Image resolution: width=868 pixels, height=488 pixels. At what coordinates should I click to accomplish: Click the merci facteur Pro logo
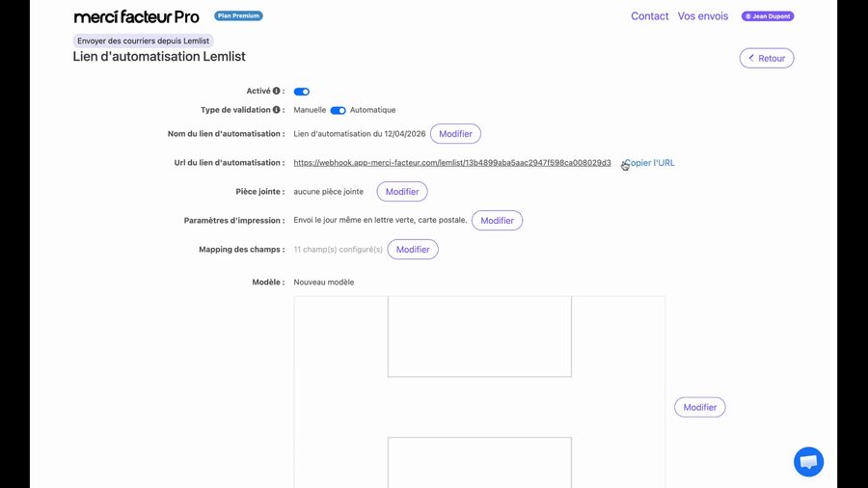[136, 16]
